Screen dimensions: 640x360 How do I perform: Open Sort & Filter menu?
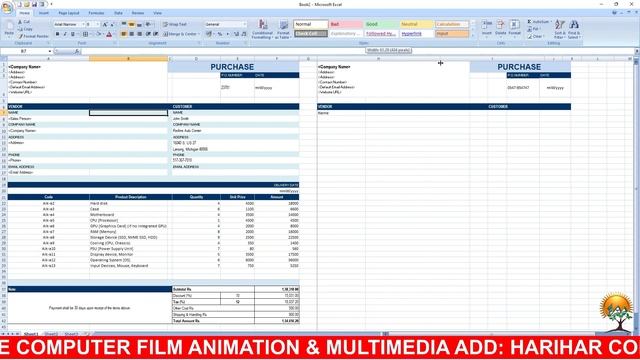coord(560,29)
